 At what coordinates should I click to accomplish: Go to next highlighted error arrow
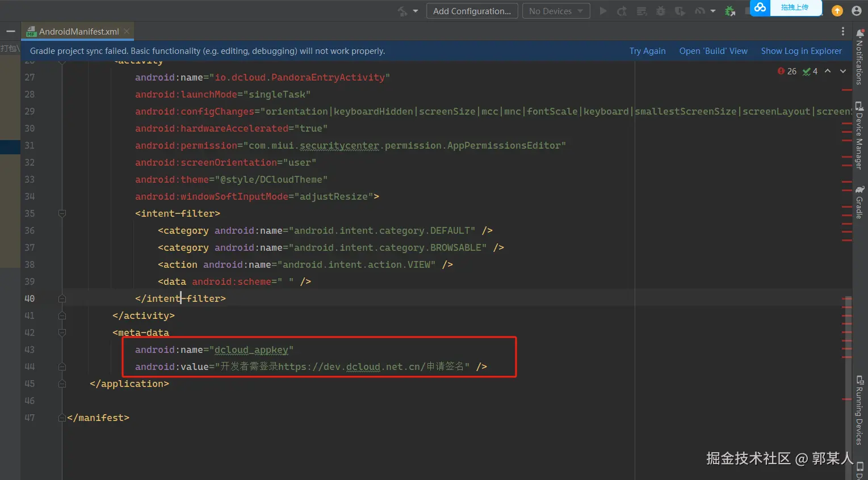pos(843,71)
